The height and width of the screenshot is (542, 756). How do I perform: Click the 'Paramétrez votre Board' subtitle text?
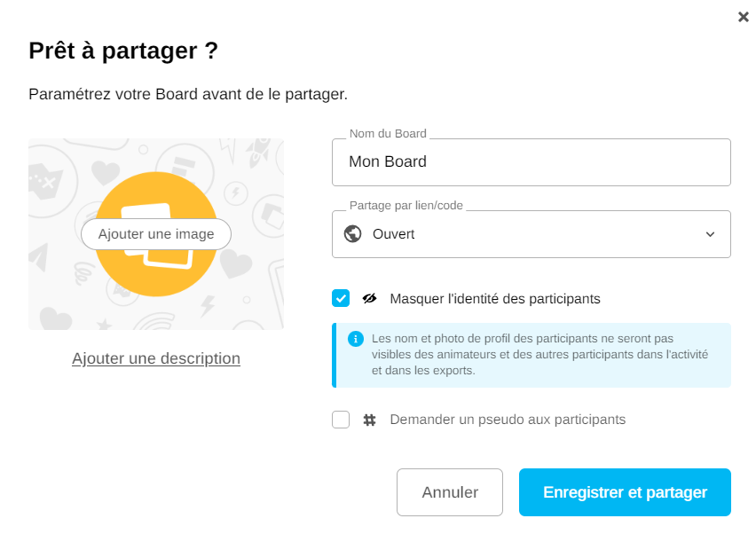pos(188,94)
